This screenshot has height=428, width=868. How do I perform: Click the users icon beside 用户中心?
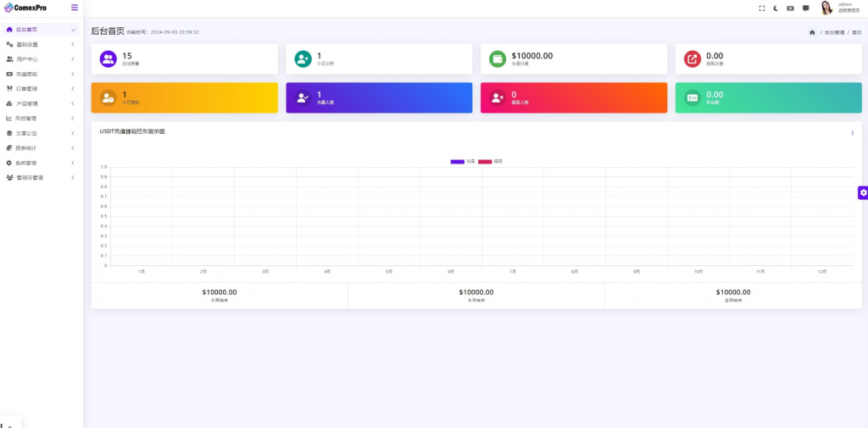coord(9,58)
